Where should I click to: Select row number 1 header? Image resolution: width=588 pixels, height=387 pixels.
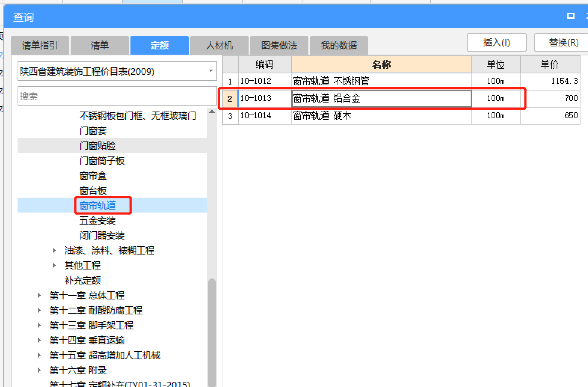(x=230, y=81)
